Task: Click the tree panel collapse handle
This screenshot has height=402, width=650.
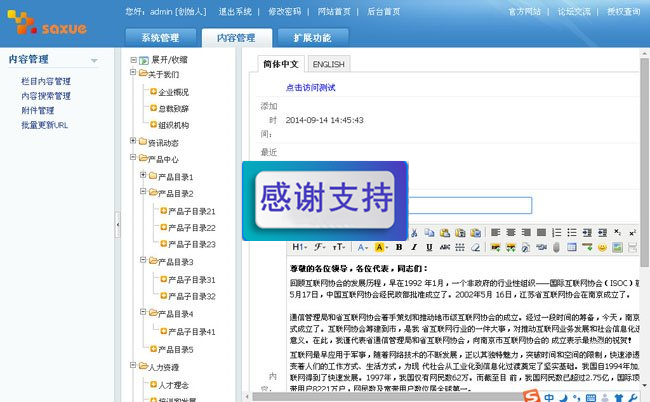Action: (118, 225)
